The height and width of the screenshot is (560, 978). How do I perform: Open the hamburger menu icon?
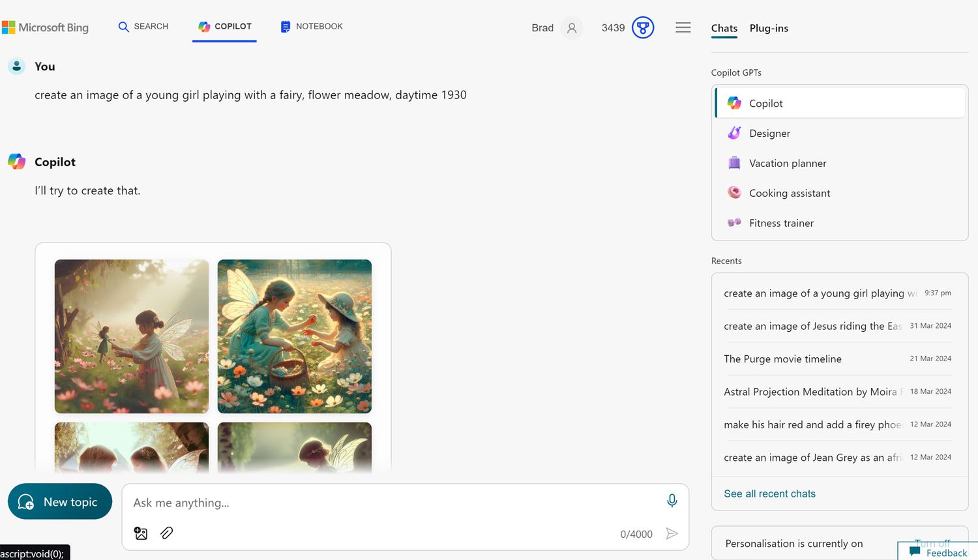[683, 27]
